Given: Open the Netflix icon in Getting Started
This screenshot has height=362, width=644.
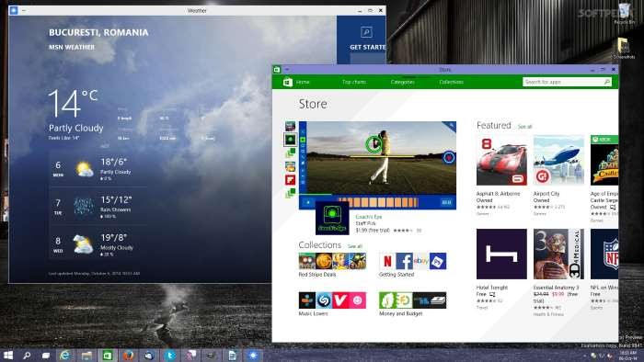Looking at the screenshot, I should [x=387, y=261].
